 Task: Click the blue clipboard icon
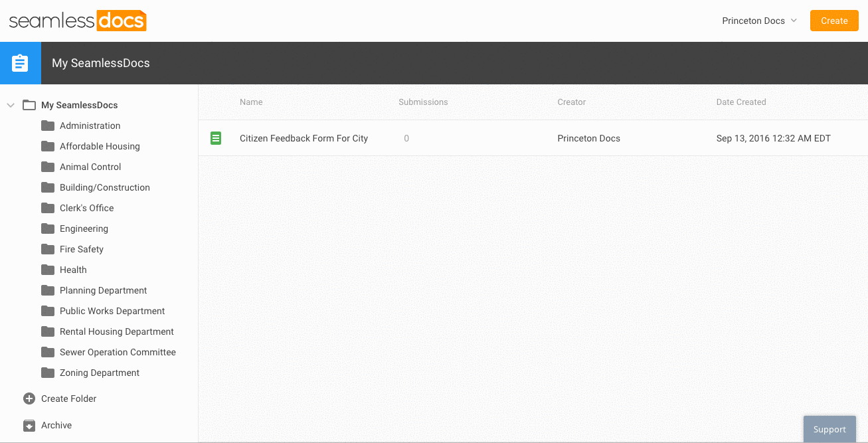(x=20, y=63)
